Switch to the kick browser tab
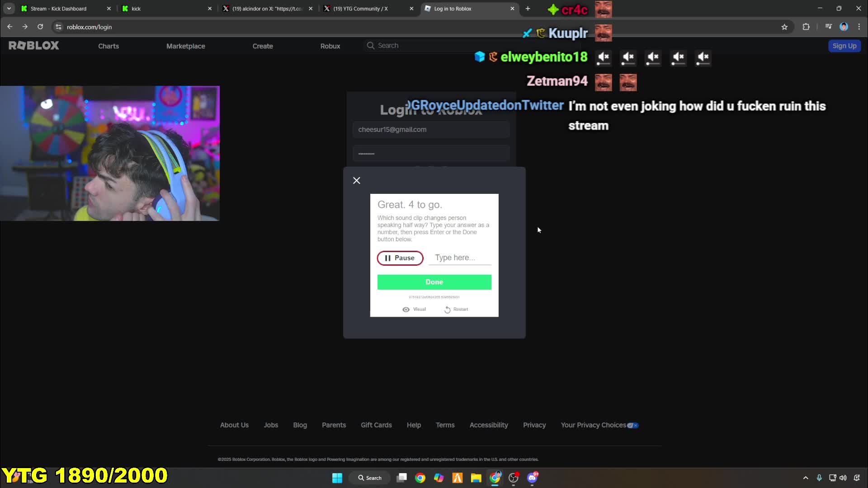 [x=165, y=9]
